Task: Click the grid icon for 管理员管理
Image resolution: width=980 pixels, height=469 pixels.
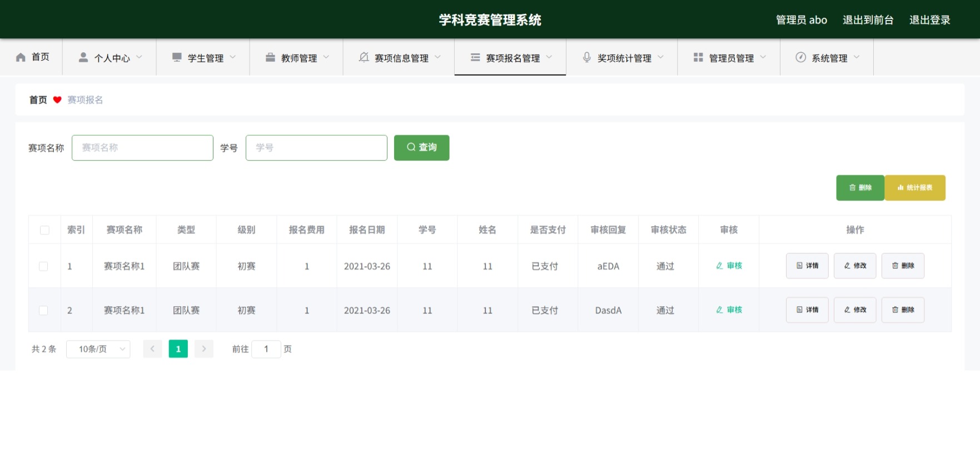Action: click(x=698, y=57)
